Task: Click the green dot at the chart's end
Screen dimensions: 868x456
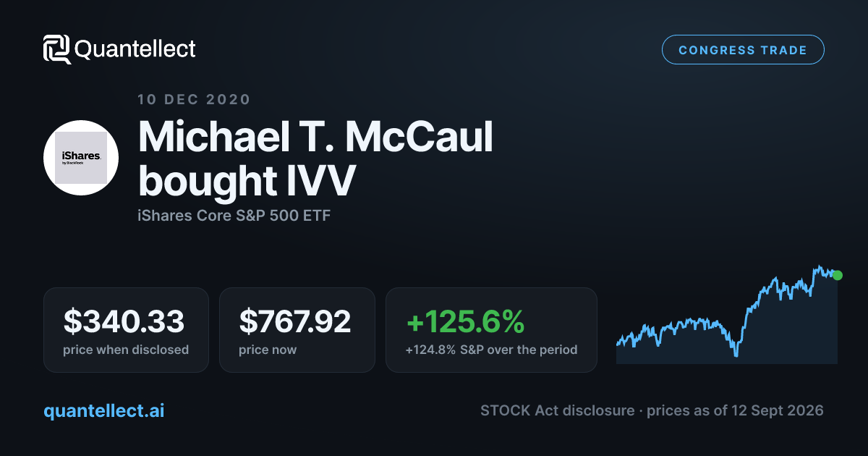Action: (838, 275)
